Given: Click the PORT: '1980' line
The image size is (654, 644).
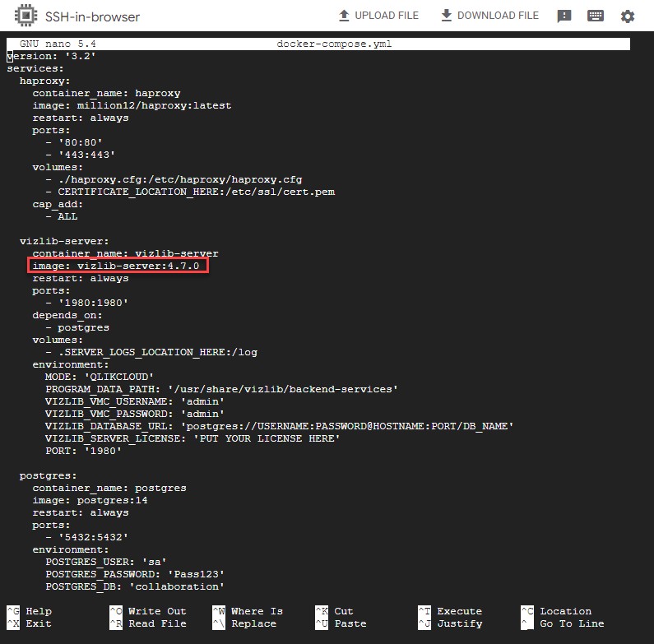Looking at the screenshot, I should [x=83, y=451].
